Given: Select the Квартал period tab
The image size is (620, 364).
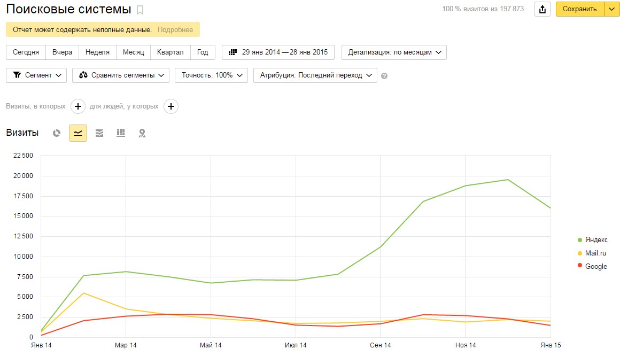Looking at the screenshot, I should 170,52.
